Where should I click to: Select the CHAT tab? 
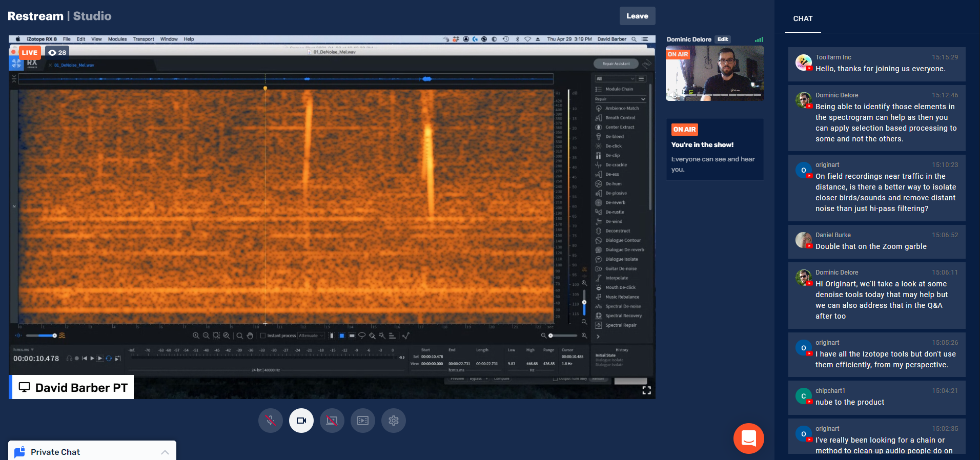pos(803,18)
